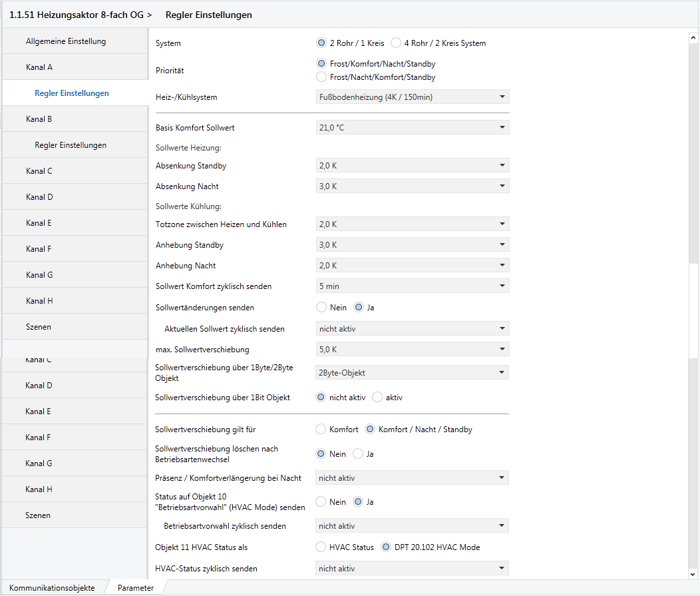Activate Sollwertverschiebung über 1Bit Objekt

point(378,398)
